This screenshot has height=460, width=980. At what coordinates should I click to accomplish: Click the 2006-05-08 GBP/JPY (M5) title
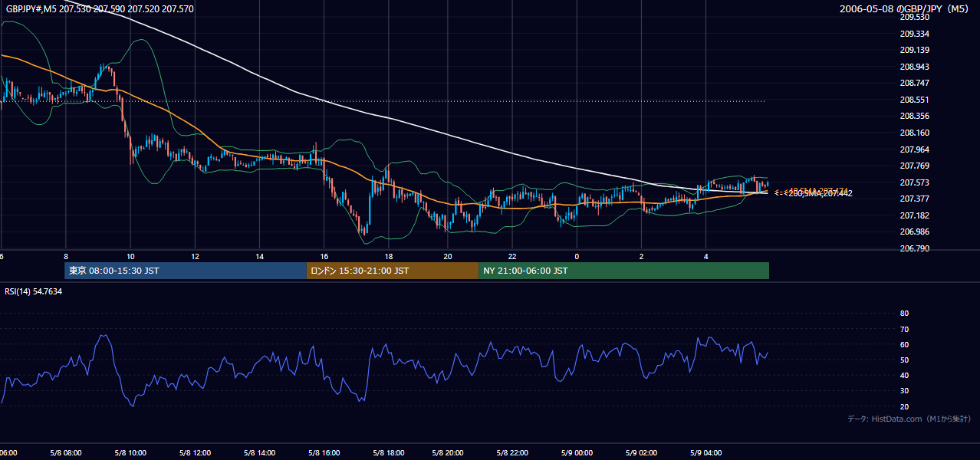click(905, 9)
